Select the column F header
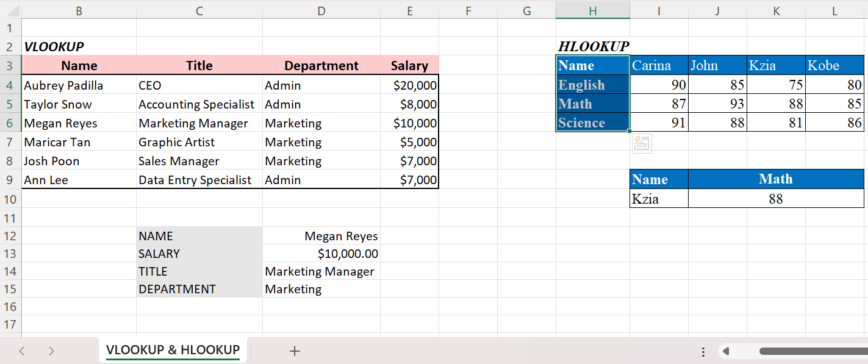The height and width of the screenshot is (364, 868). point(468,10)
